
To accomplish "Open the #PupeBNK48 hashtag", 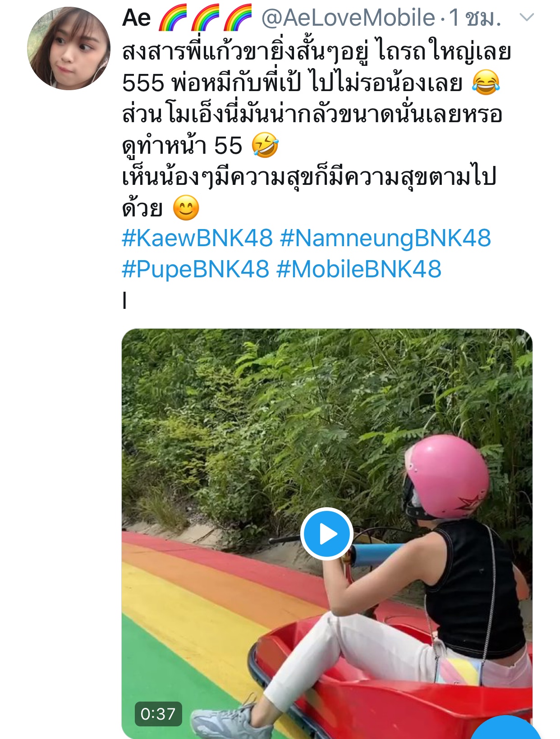I will point(195,269).
